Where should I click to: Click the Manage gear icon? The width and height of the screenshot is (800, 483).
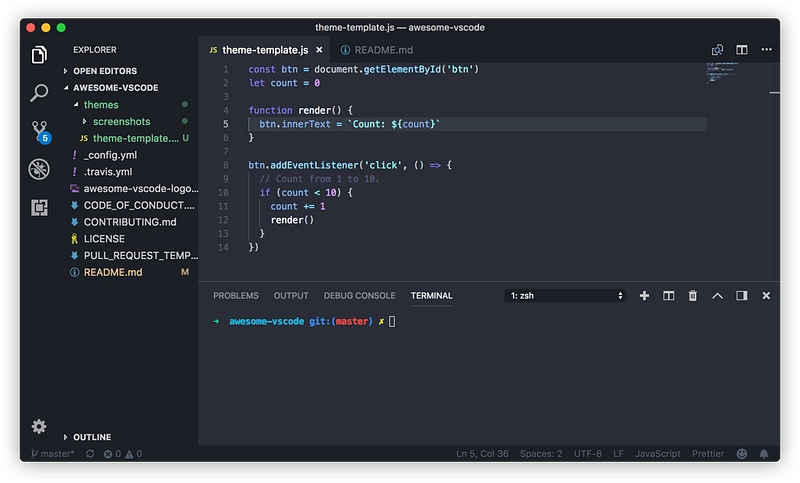(x=39, y=426)
